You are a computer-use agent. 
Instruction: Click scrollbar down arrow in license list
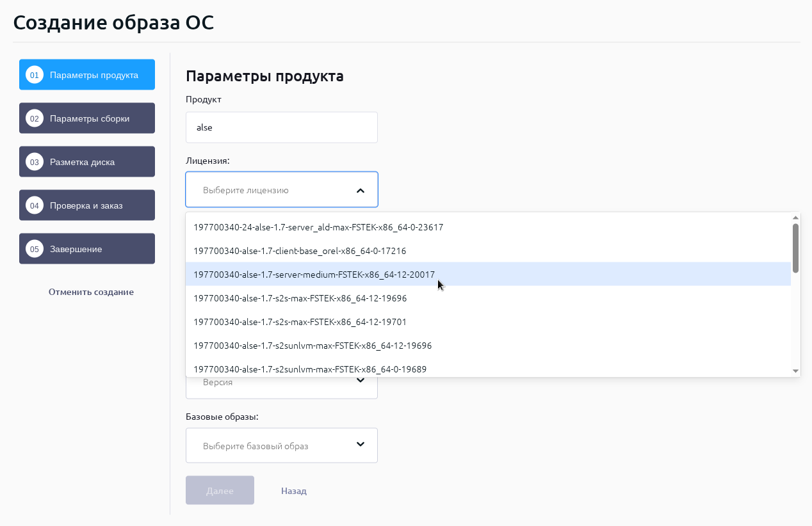tap(795, 371)
